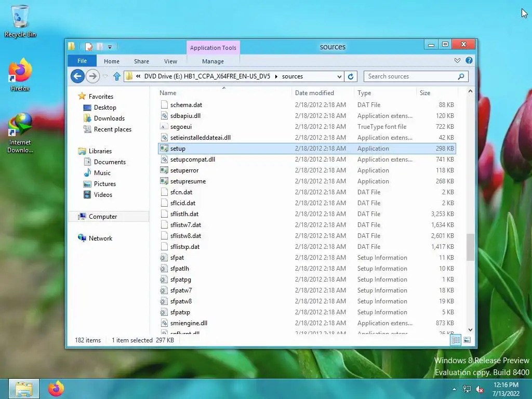Click the New folder quick access icon
Screen dimensions: 532x399
[100, 47]
